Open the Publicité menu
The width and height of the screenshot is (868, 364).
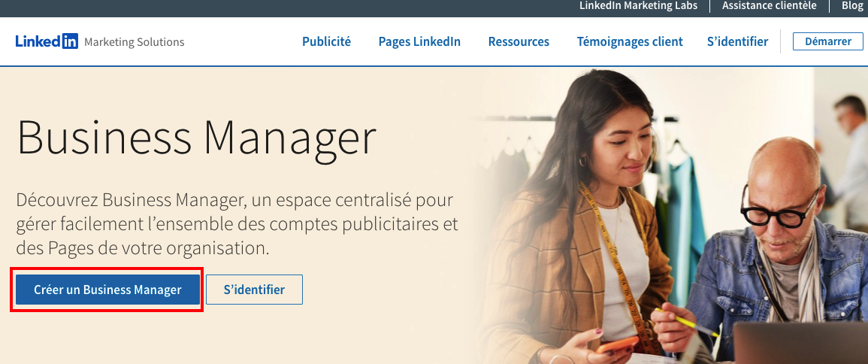click(x=327, y=41)
